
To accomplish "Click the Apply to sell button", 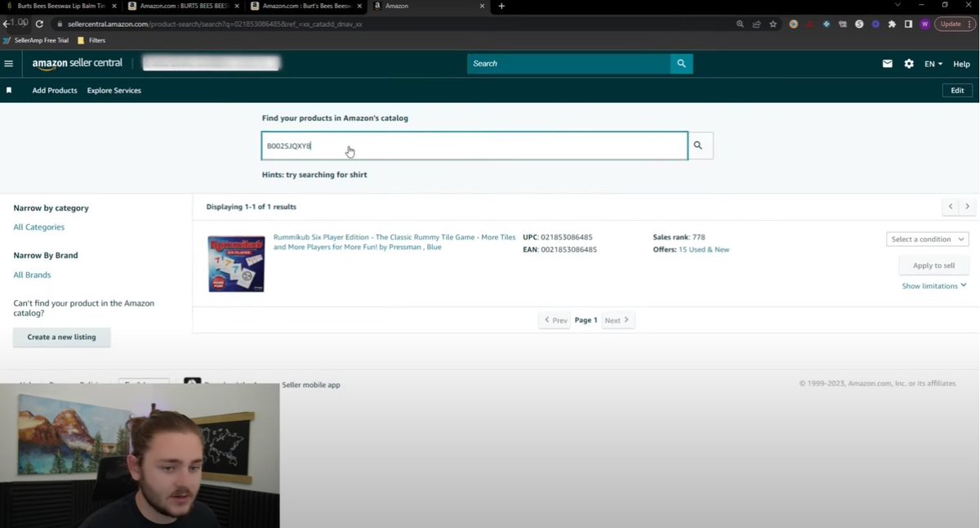I will pyautogui.click(x=933, y=266).
